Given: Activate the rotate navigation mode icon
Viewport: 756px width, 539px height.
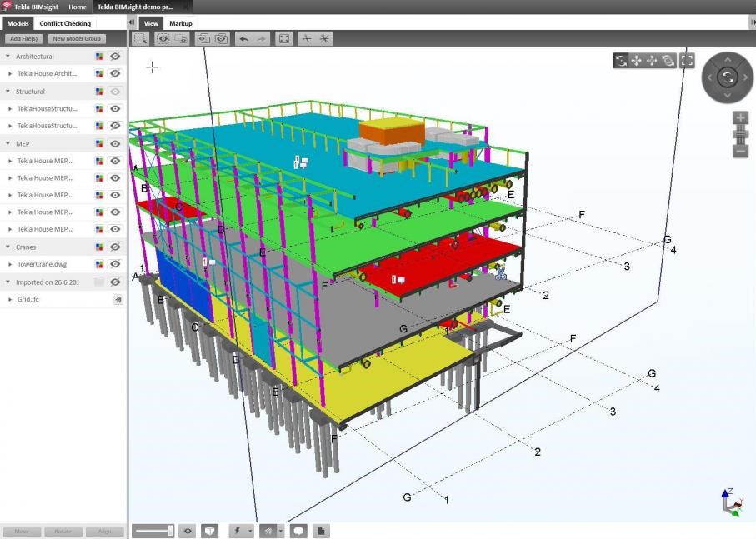Looking at the screenshot, I should click(x=621, y=61).
